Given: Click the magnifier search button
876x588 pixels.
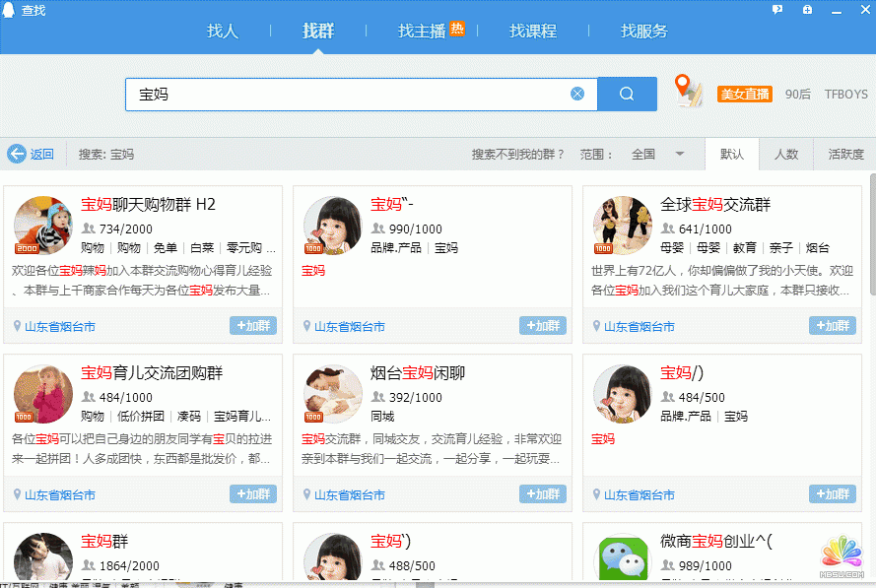Looking at the screenshot, I should point(627,95).
